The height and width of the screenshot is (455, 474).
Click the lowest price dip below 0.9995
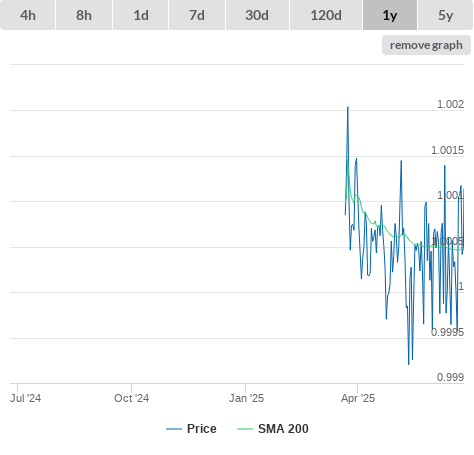(x=409, y=364)
